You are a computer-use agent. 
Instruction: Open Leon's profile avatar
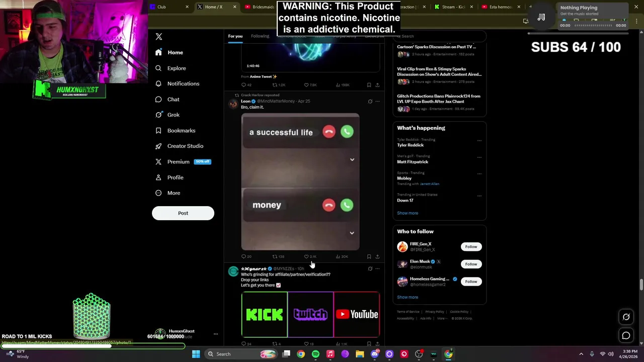click(233, 104)
